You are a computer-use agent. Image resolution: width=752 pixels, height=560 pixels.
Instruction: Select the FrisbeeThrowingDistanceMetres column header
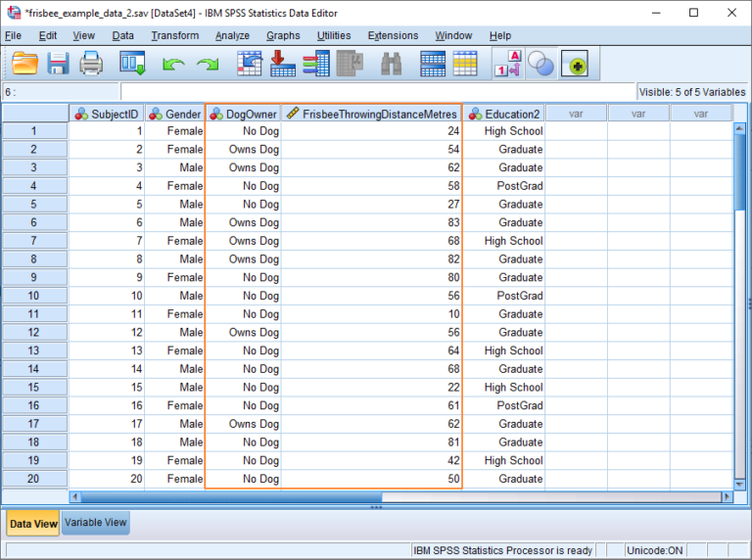[x=372, y=114]
